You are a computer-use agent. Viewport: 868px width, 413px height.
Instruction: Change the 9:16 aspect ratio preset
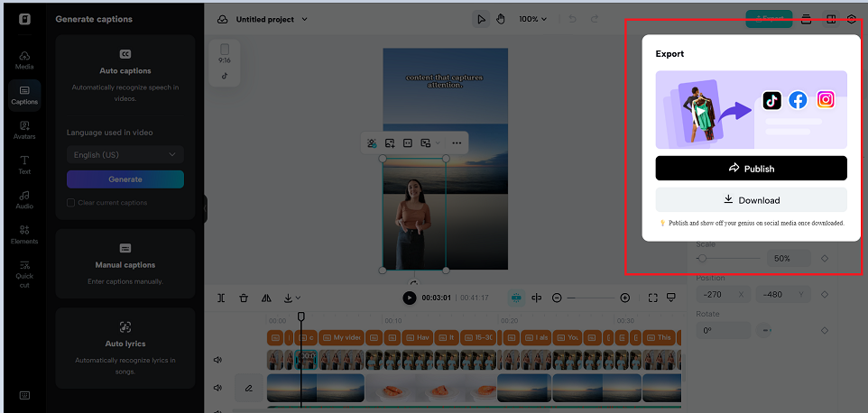click(224, 53)
